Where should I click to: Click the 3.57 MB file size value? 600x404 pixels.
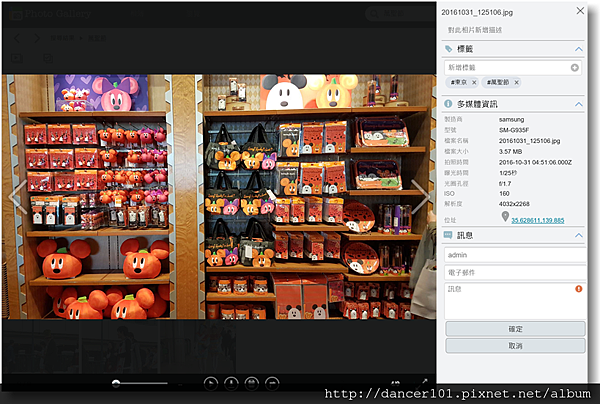pos(510,152)
